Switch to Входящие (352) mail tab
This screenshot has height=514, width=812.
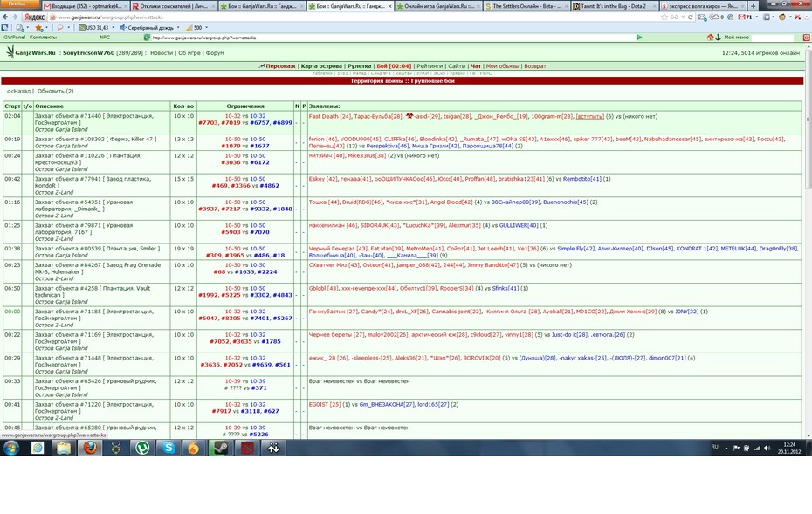click(85, 6)
